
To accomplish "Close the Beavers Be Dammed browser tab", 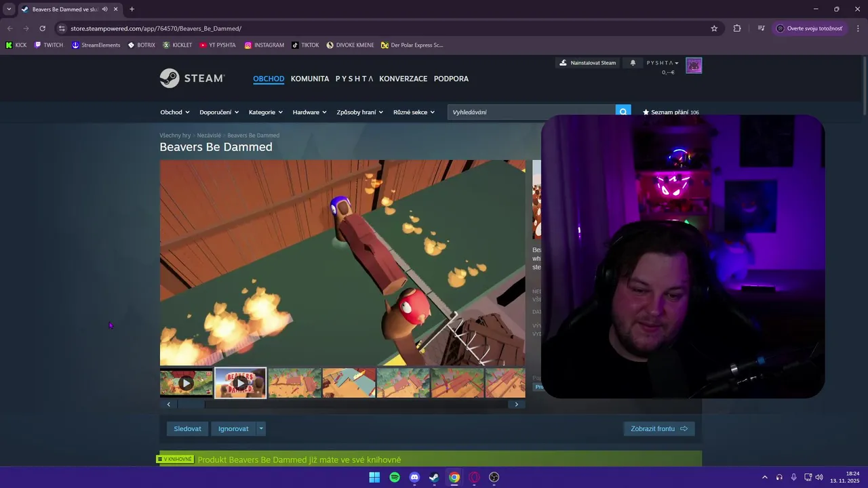I will tap(116, 9).
